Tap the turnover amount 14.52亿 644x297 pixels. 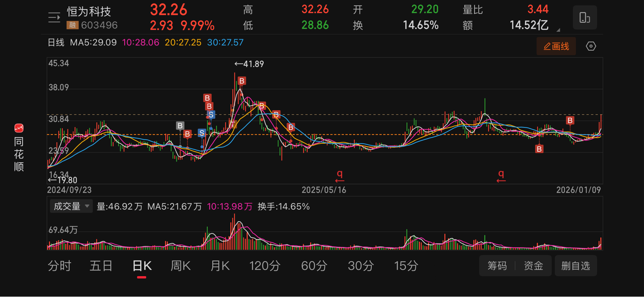[x=529, y=25]
